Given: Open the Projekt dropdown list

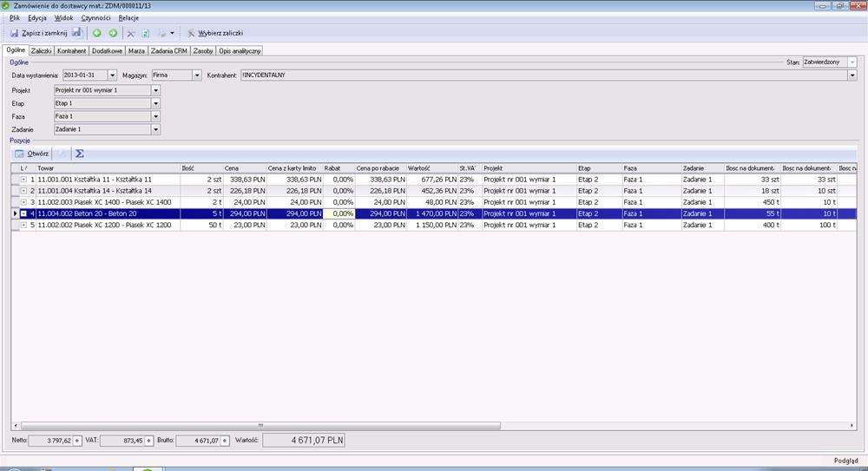Looking at the screenshot, I should click(156, 90).
